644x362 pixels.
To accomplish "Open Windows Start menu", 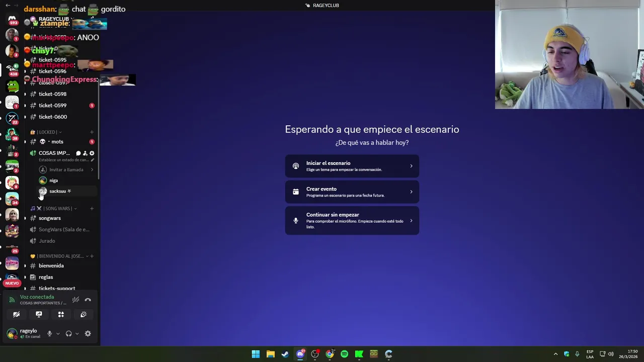I will click(x=256, y=354).
